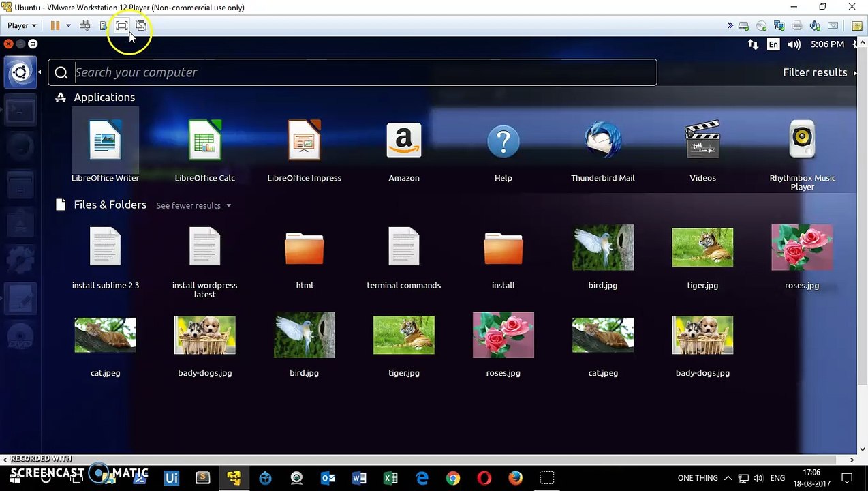Open UiPath from Windows taskbar
The height and width of the screenshot is (491, 868).
coord(171,478)
